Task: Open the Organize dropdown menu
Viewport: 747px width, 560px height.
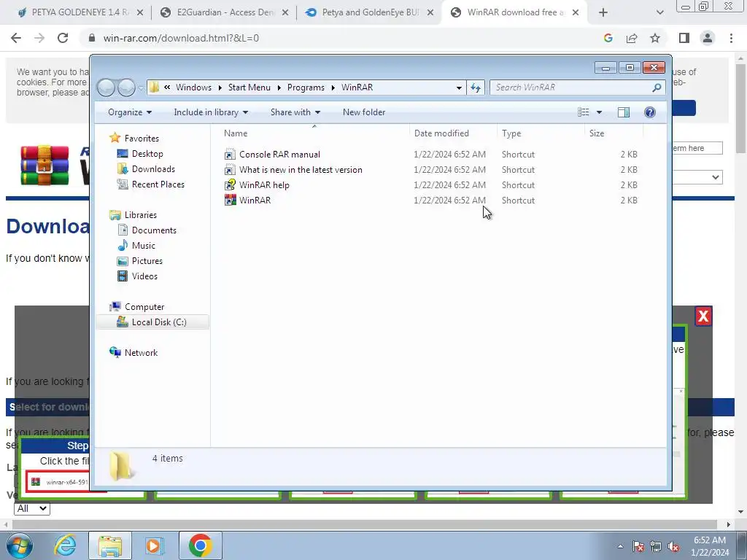Action: pyautogui.click(x=130, y=112)
